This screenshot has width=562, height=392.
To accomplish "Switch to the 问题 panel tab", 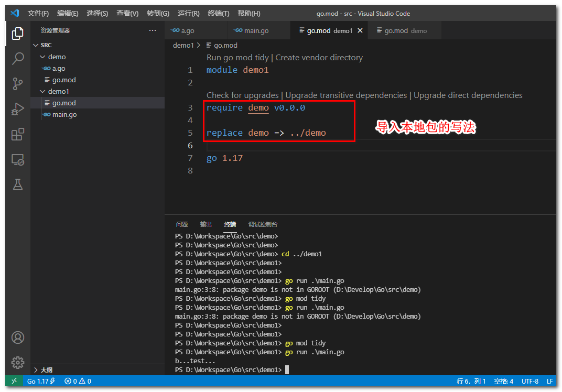I will (x=182, y=224).
